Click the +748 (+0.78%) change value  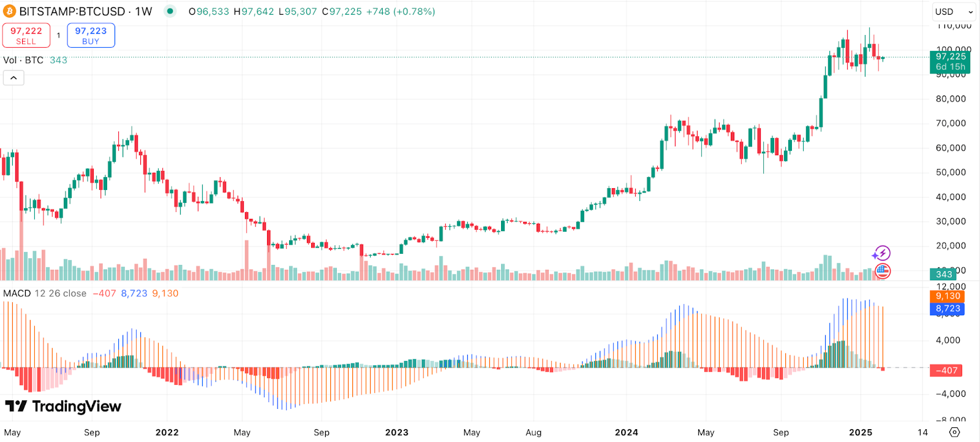pyautogui.click(x=401, y=12)
